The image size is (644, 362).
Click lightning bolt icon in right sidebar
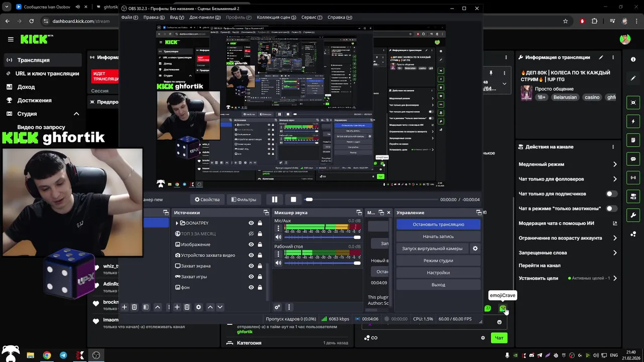633,122
